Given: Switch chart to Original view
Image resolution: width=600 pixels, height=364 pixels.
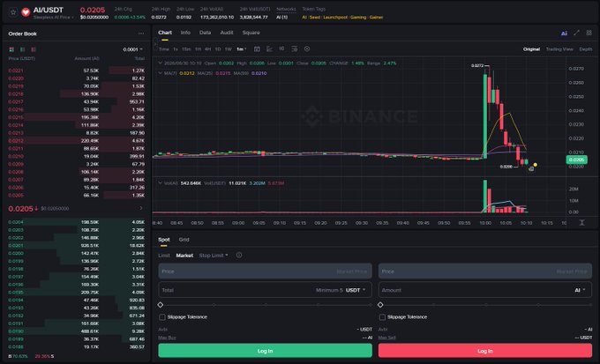Looking at the screenshot, I should (x=531, y=49).
